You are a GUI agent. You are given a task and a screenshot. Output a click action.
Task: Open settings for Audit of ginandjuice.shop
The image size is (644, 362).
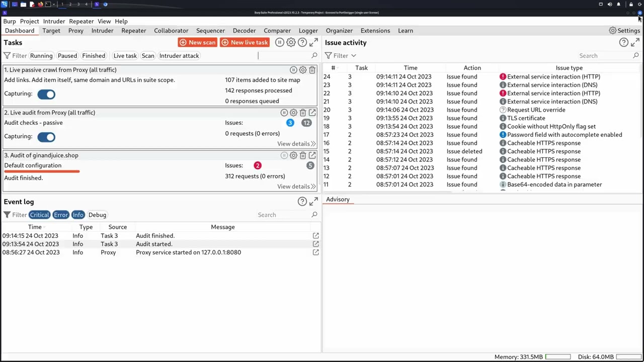(294, 155)
